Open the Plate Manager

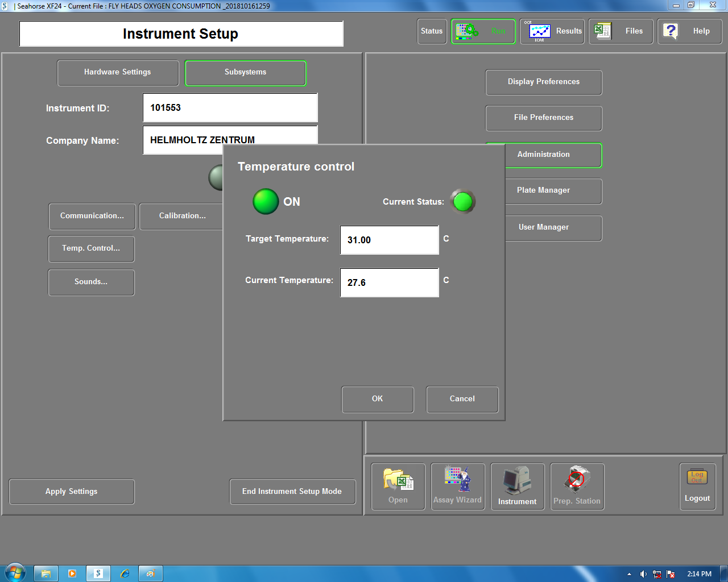click(x=552, y=191)
